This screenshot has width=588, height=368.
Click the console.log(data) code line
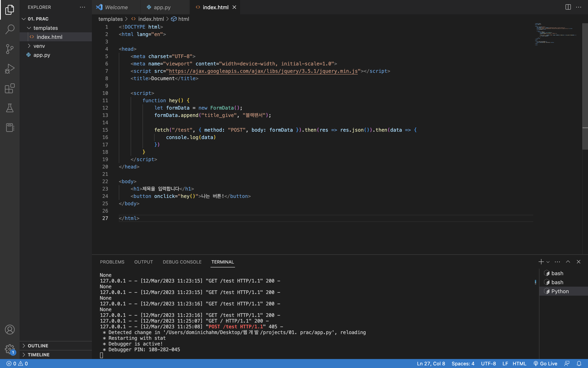191,137
